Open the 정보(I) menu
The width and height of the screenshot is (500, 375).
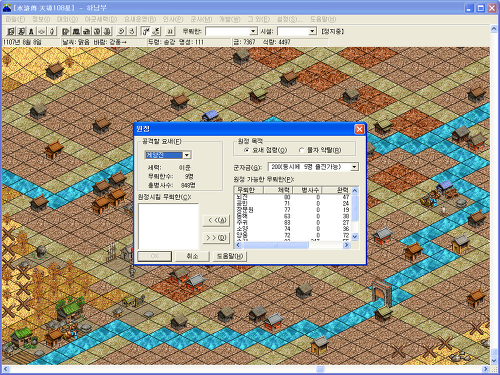(41, 19)
